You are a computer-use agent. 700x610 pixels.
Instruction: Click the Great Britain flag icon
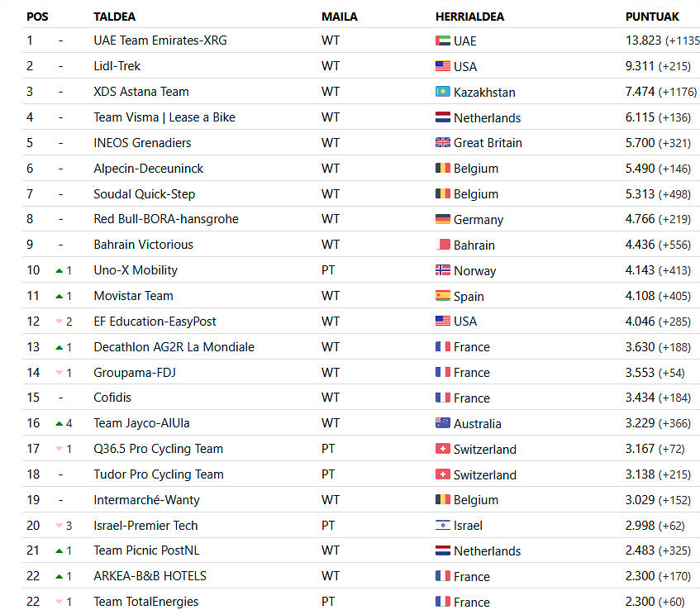pyautogui.click(x=443, y=143)
